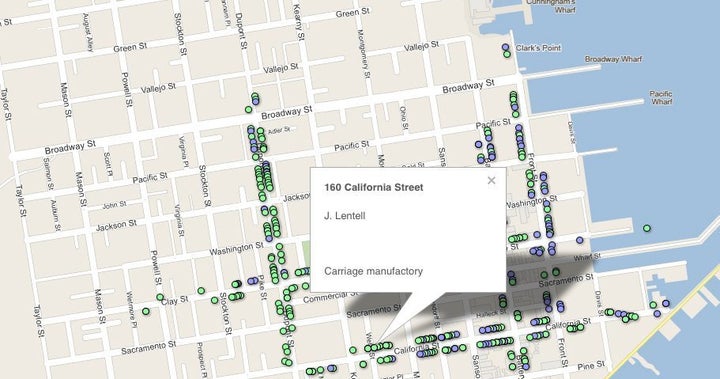The image size is (720, 379).
Task: Click 'J. Lentell' name in the info window
Action: 345,216
